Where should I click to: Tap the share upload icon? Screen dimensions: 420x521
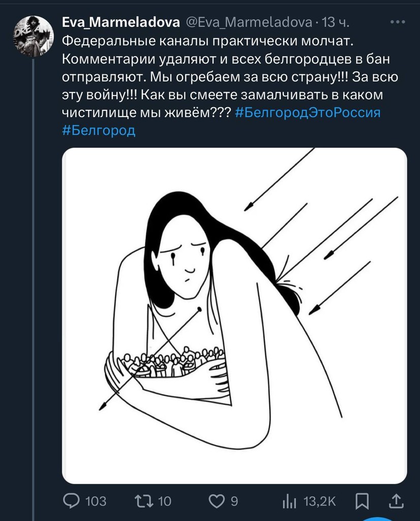[397, 501]
